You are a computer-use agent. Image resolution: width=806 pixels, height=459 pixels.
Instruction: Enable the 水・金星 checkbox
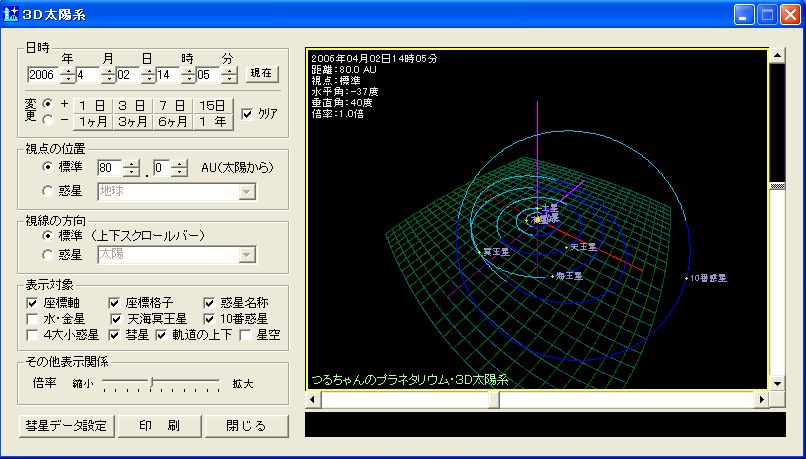[x=34, y=318]
